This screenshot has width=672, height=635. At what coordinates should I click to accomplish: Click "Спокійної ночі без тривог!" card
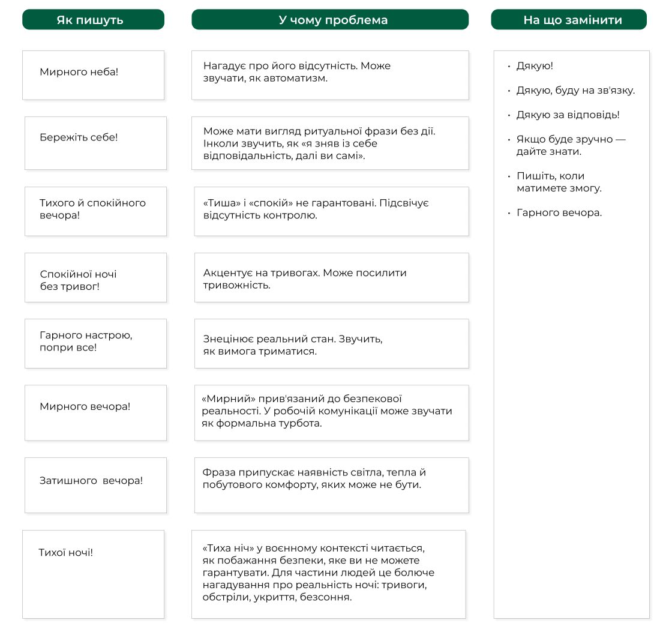click(95, 277)
